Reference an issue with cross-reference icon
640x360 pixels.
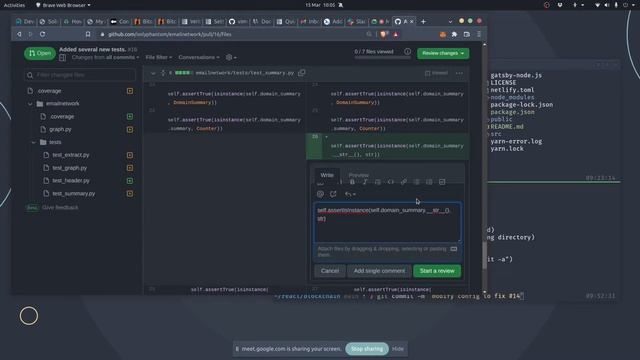click(x=333, y=194)
